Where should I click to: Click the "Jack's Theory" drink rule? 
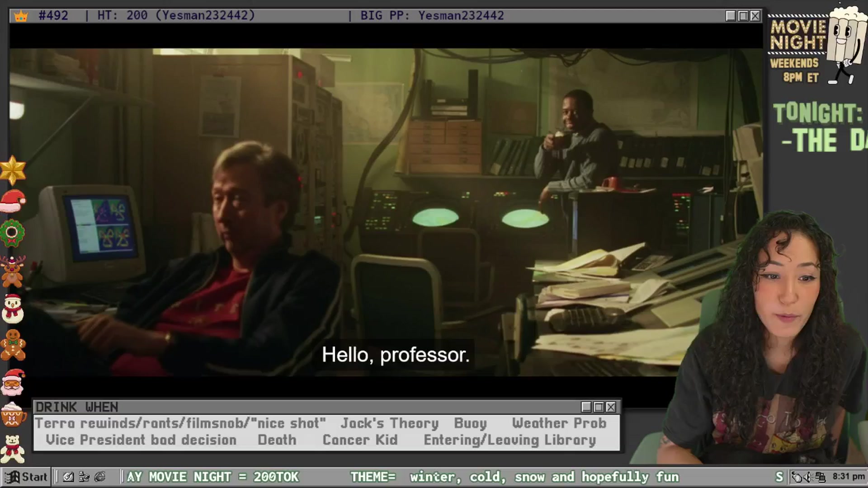389,423
